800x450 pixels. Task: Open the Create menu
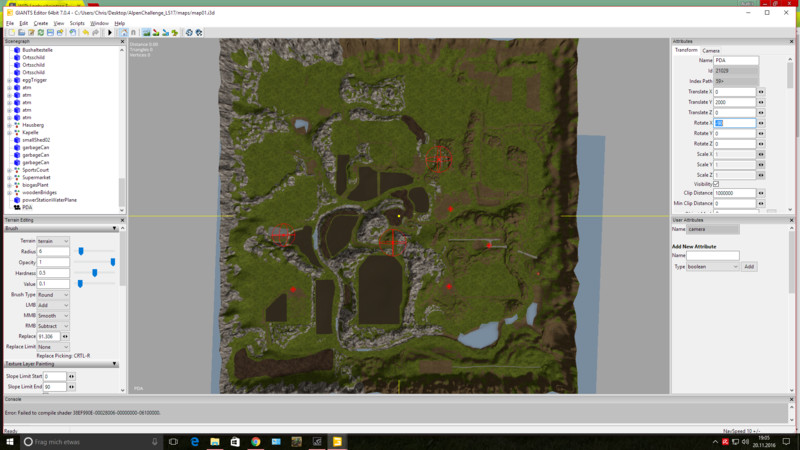pyautogui.click(x=41, y=23)
